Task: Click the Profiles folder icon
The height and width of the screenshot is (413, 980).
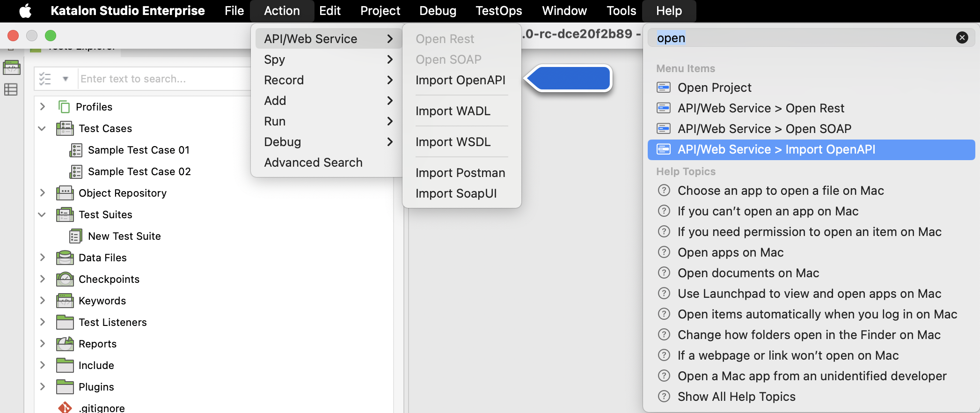Action: tap(64, 106)
